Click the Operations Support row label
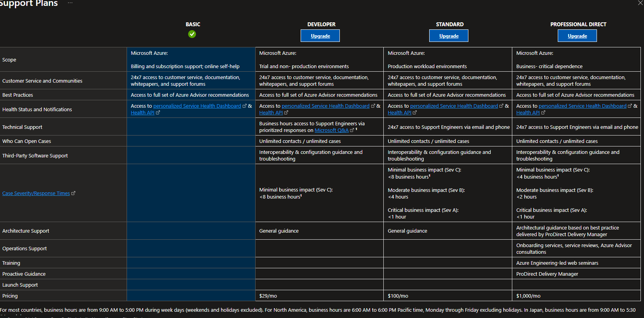644x318 pixels. 25,249
